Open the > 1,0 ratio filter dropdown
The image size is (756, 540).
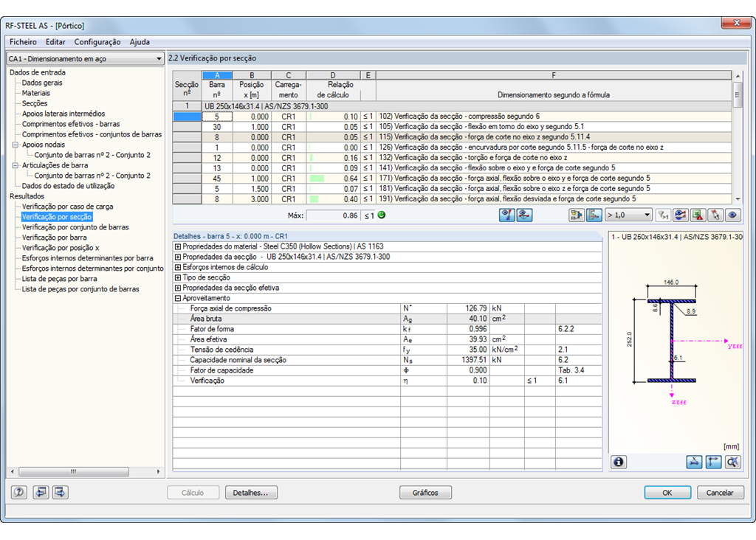629,215
